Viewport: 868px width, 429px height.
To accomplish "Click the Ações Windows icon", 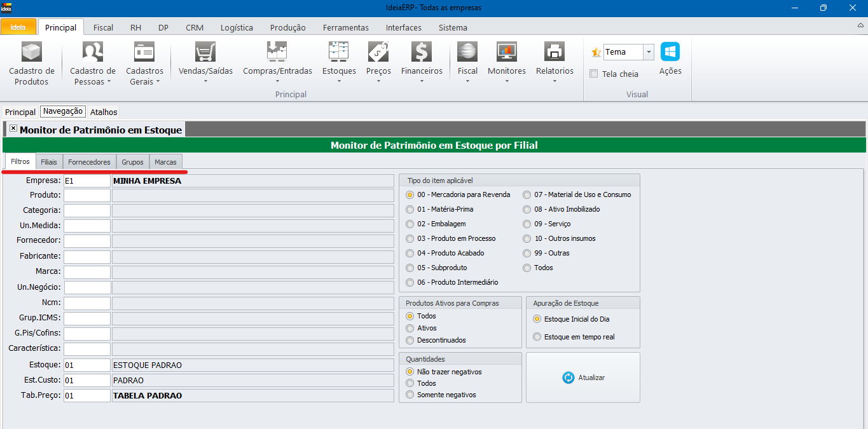I will point(670,52).
